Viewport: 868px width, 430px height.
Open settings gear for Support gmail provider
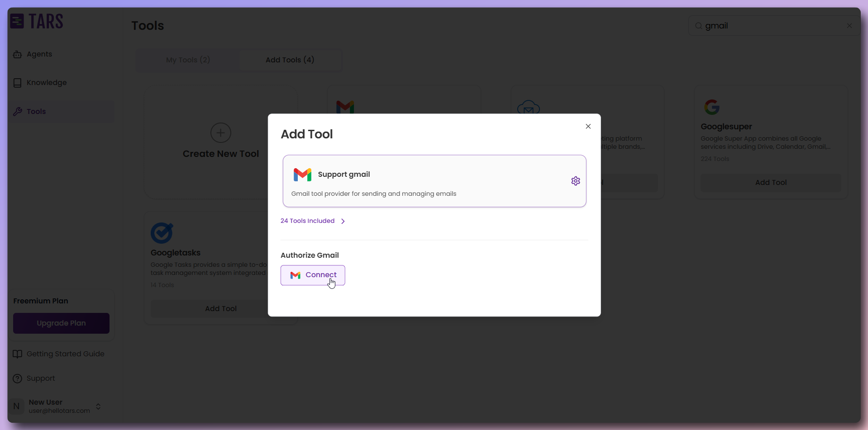pos(576,181)
